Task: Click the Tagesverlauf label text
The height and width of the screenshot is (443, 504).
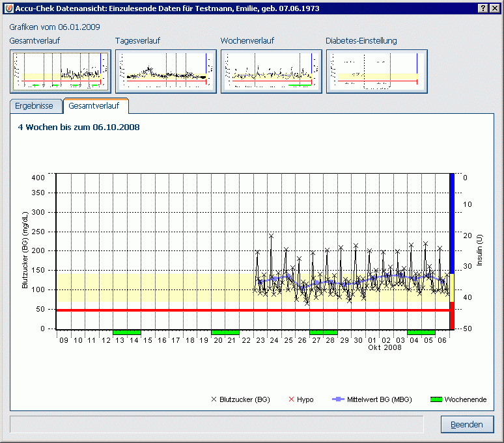Action: pyautogui.click(x=137, y=41)
